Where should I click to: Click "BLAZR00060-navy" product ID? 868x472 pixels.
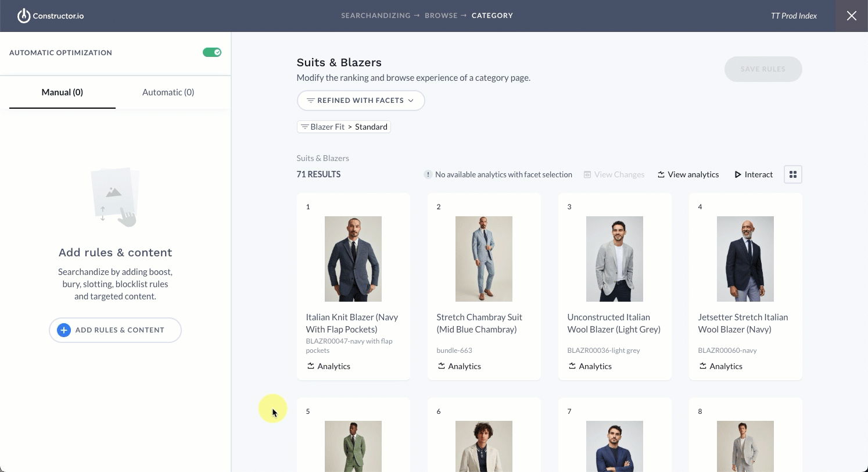(x=727, y=351)
